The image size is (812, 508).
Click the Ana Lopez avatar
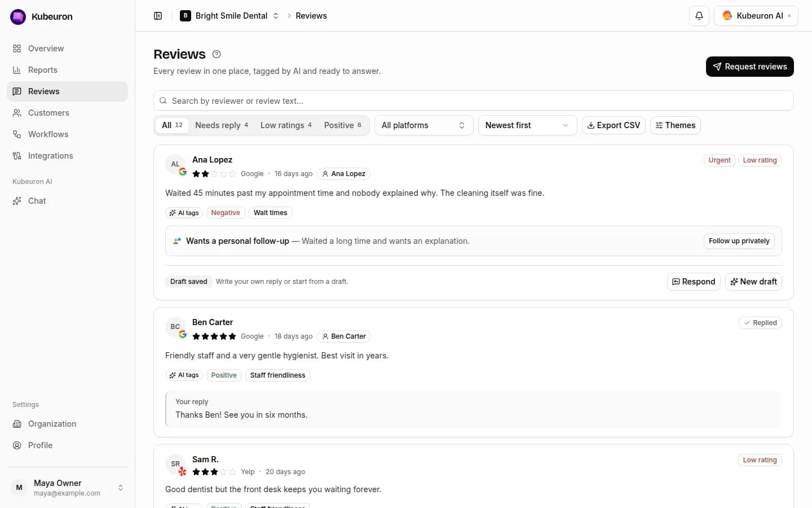(x=175, y=164)
